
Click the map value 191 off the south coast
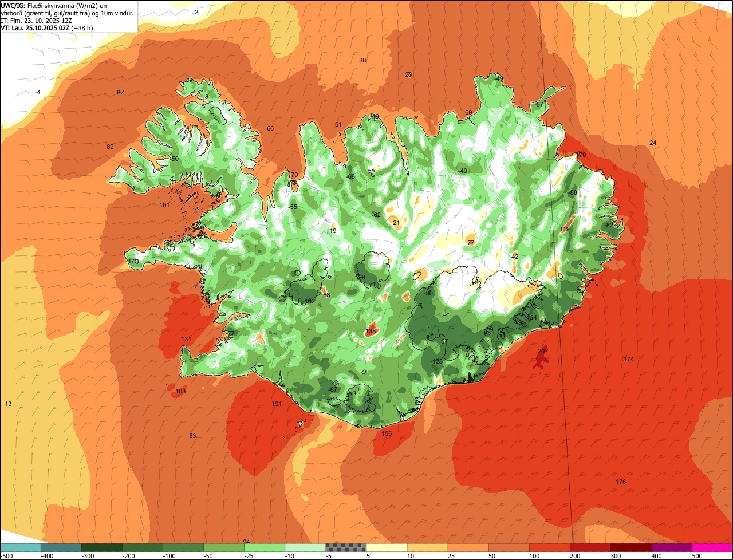277,404
